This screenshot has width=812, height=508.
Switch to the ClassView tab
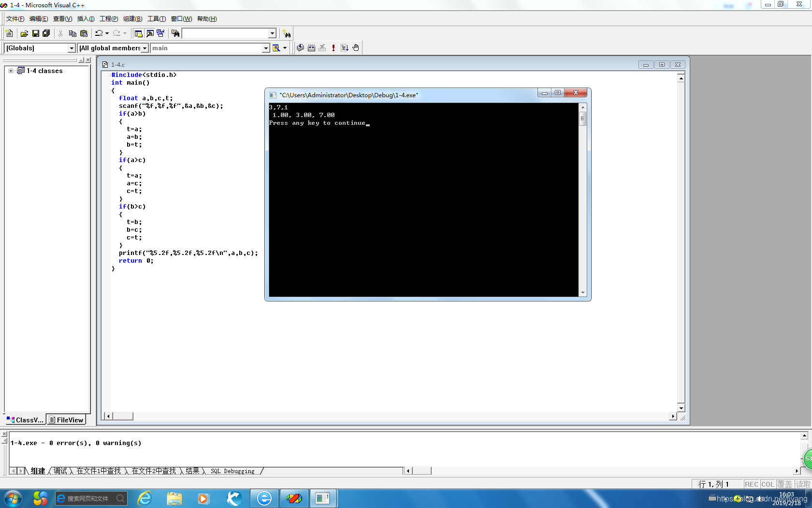(25, 419)
